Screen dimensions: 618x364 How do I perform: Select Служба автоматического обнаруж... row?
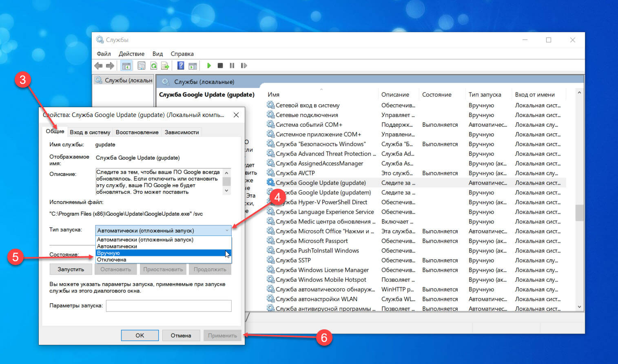(x=416, y=289)
